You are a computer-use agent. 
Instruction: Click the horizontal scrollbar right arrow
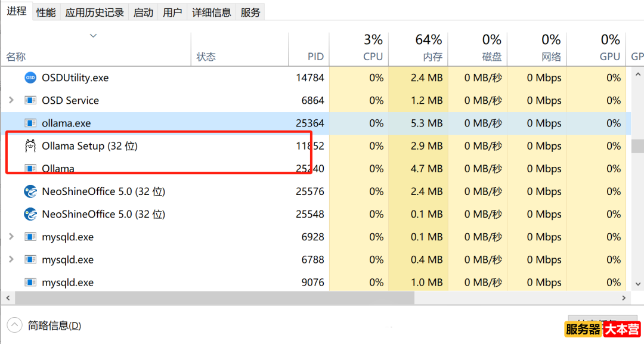[624, 297]
